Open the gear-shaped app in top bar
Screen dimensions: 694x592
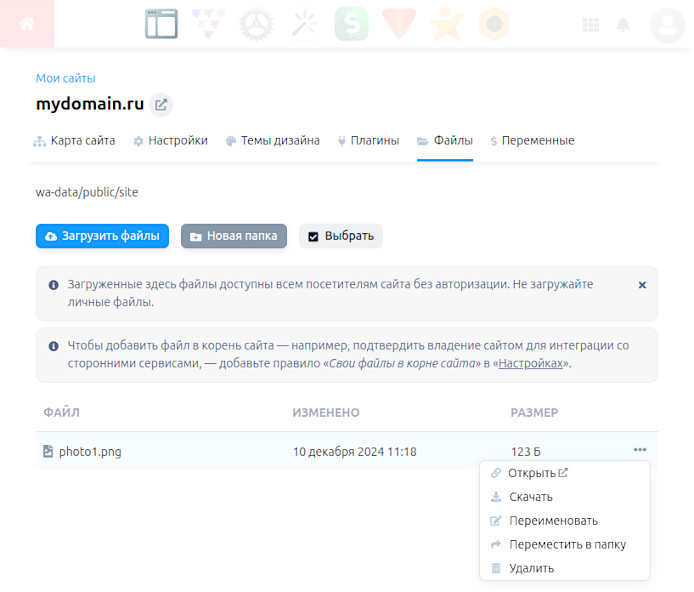click(x=256, y=24)
